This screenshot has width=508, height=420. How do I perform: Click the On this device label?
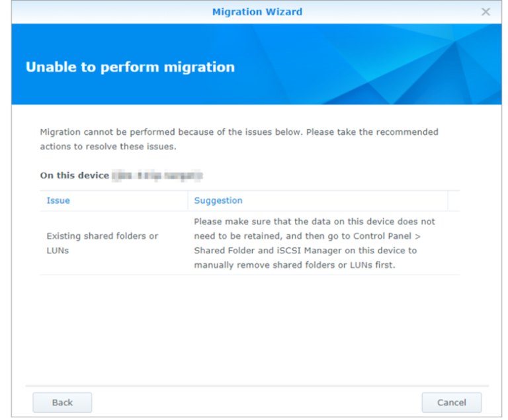click(74, 176)
